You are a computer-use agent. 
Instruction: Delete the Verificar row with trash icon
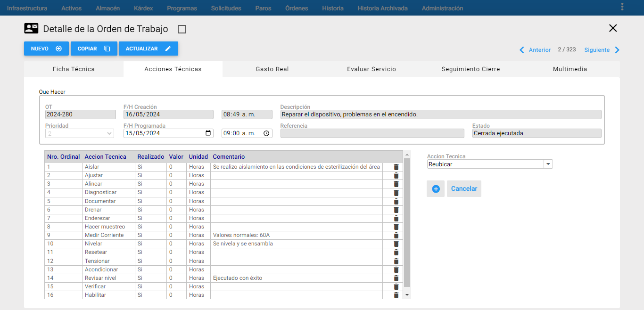point(396,287)
